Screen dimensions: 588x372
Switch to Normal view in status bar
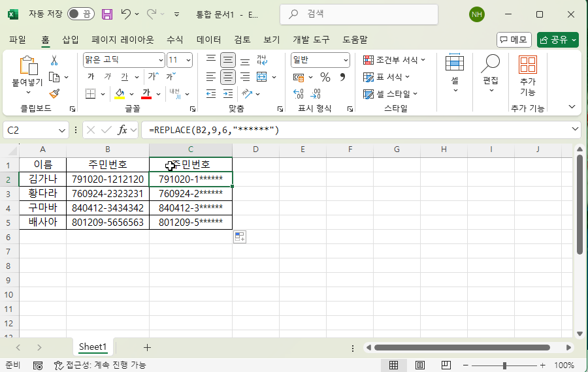coord(393,365)
